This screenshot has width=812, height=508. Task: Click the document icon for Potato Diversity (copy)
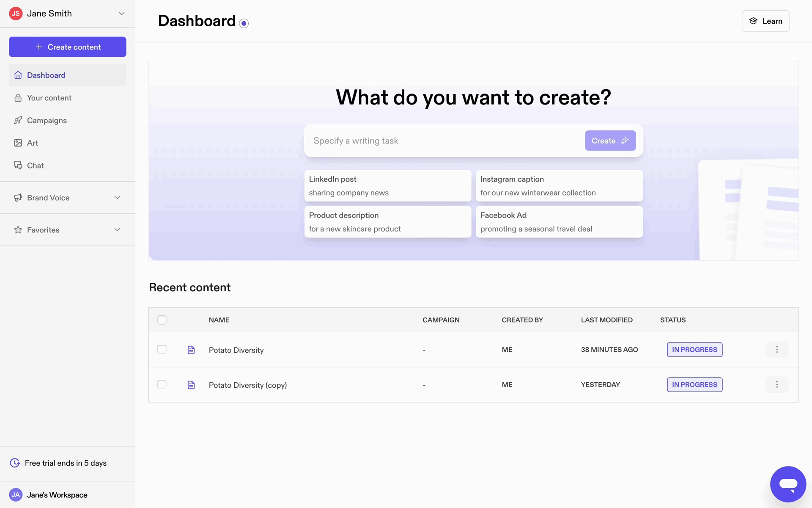191,385
